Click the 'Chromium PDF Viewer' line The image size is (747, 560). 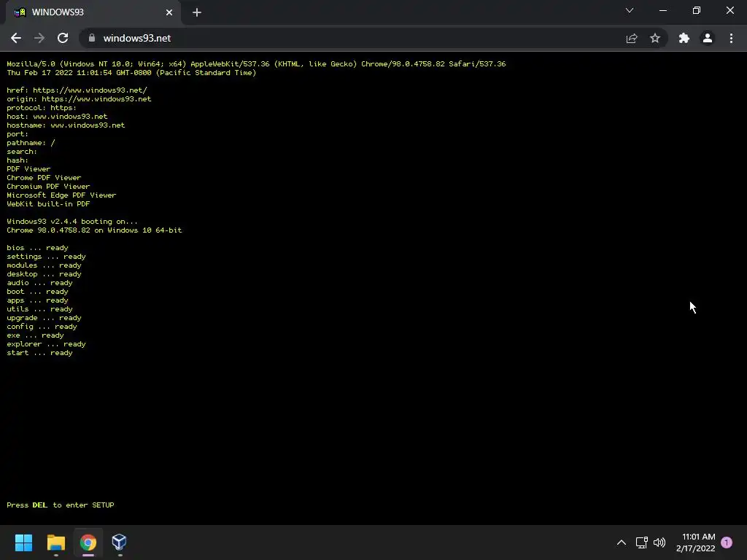click(48, 187)
